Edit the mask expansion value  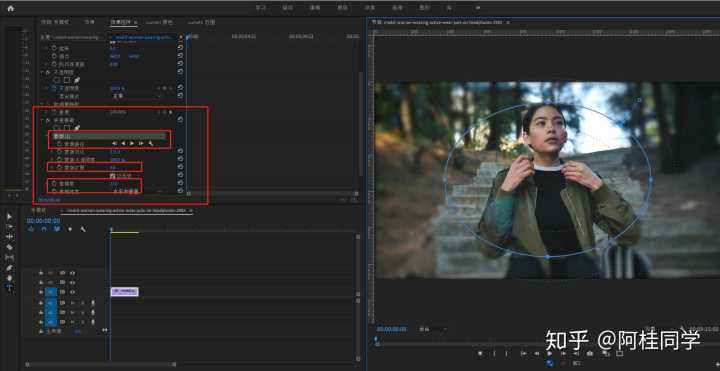(x=113, y=168)
